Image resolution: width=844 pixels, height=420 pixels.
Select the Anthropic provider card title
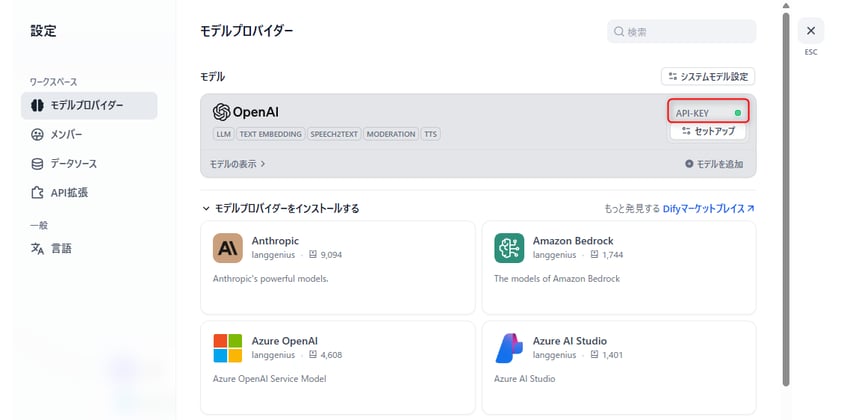[x=275, y=241]
